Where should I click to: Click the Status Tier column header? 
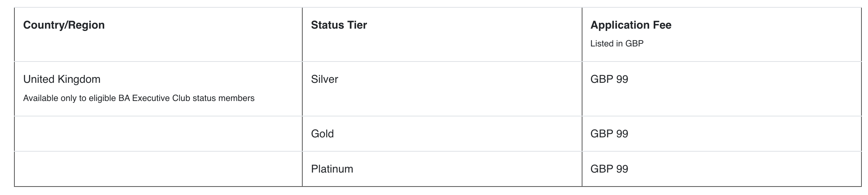click(x=339, y=25)
